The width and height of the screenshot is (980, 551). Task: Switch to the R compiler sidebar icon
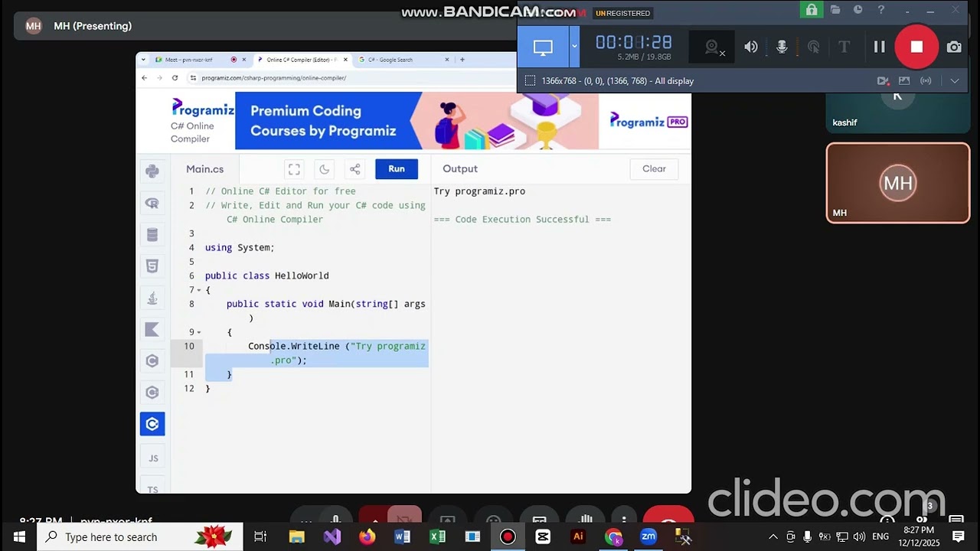[152, 203]
